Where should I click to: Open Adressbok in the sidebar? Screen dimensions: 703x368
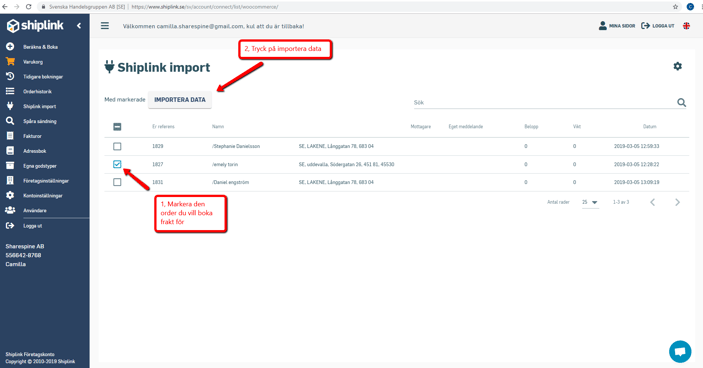point(35,152)
